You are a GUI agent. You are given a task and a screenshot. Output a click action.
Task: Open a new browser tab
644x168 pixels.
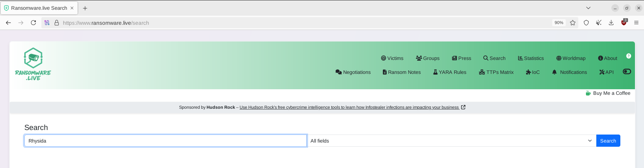[85, 8]
